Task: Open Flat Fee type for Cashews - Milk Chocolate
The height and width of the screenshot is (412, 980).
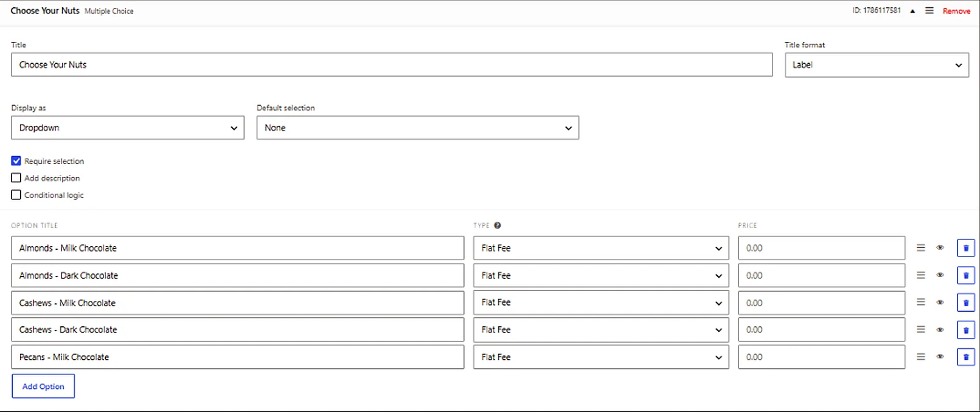Action: click(601, 303)
